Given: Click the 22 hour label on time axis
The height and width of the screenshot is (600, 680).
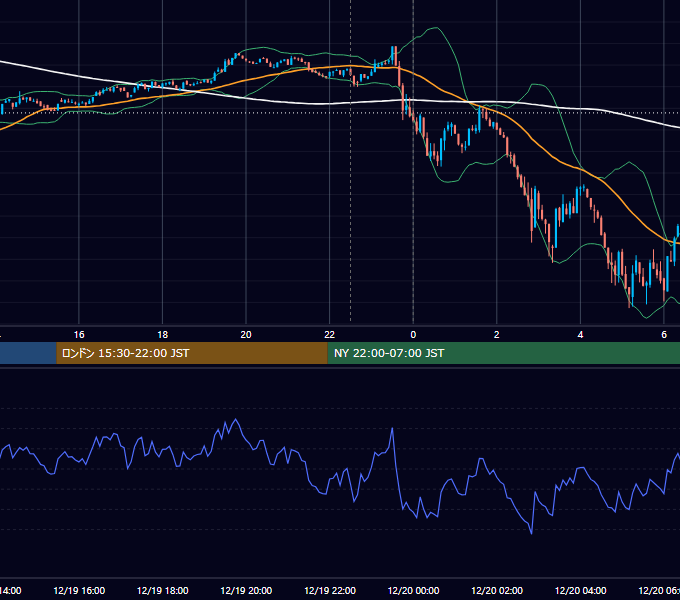Looking at the screenshot, I should [330, 335].
